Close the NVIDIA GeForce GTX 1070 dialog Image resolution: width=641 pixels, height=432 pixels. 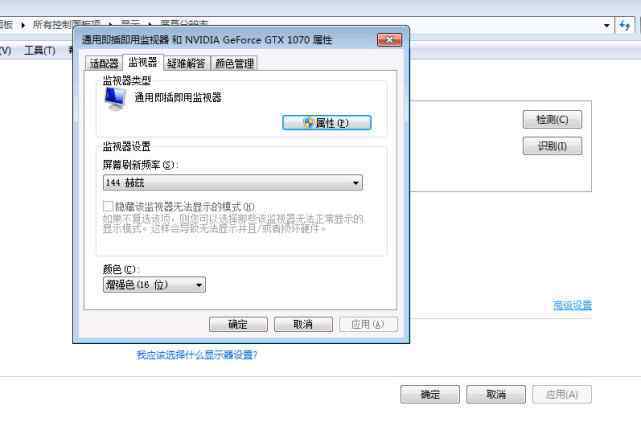(389, 40)
